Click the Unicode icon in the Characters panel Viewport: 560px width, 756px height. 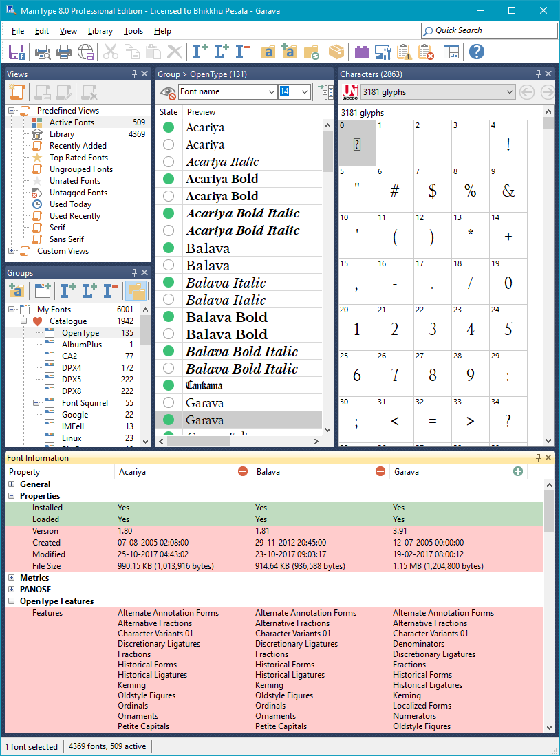[x=349, y=91]
